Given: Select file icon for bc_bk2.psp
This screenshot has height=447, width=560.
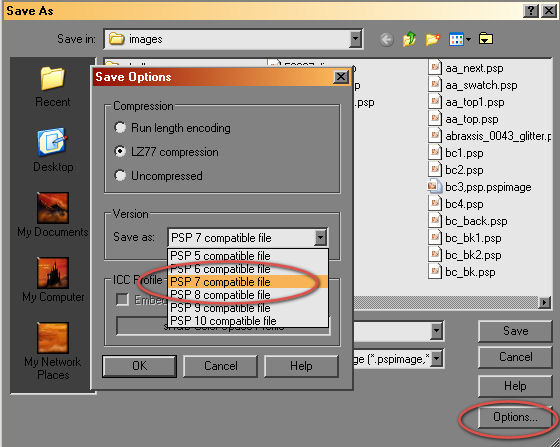Looking at the screenshot, I should click(x=435, y=255).
